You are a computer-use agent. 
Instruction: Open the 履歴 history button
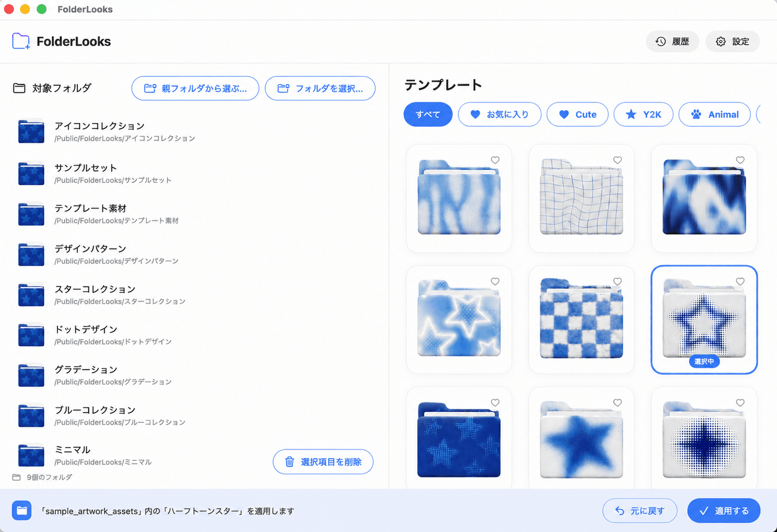pyautogui.click(x=672, y=42)
